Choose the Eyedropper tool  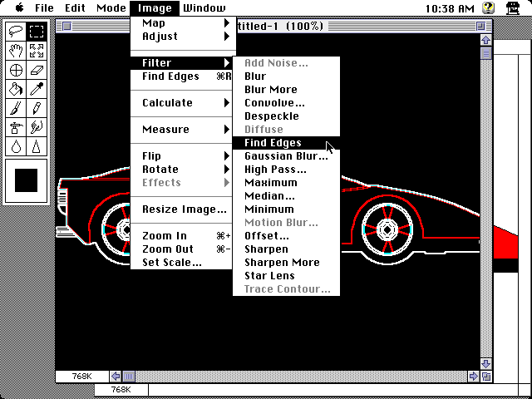[37, 89]
